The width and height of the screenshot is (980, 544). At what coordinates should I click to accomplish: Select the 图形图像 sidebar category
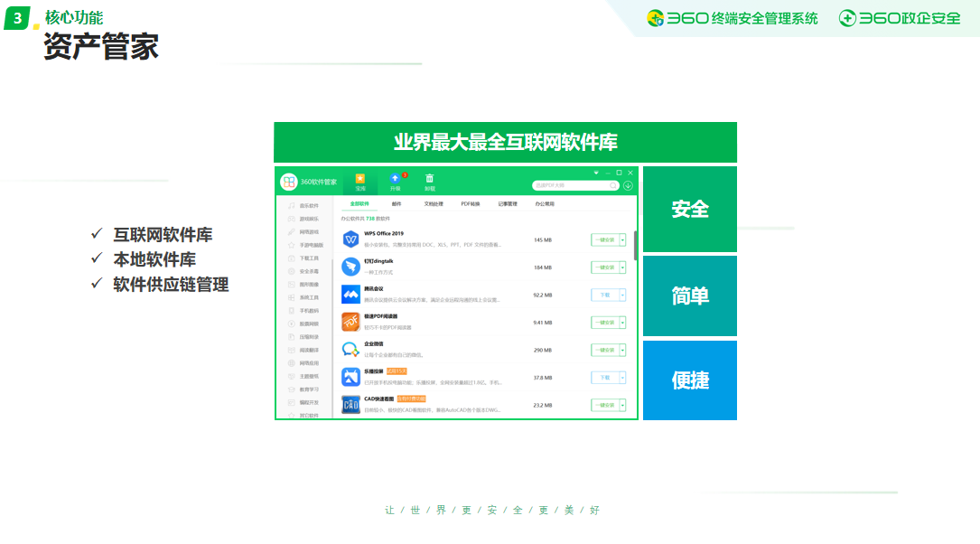point(304,285)
